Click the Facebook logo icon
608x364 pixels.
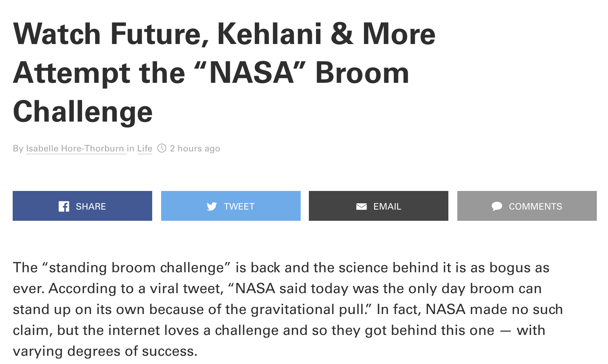click(64, 206)
